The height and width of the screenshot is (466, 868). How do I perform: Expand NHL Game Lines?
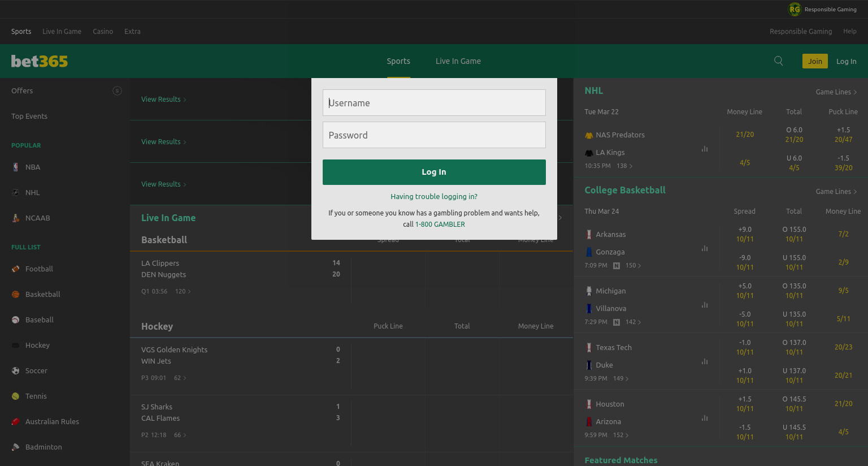click(x=836, y=92)
